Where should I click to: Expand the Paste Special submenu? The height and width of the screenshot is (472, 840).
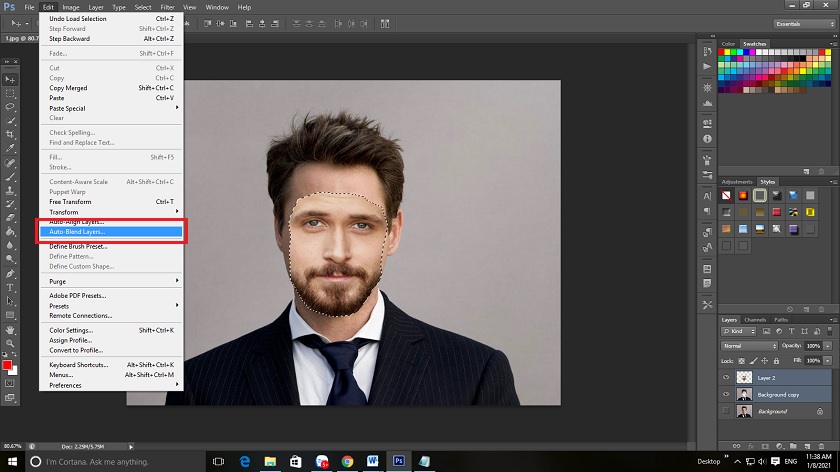point(111,108)
